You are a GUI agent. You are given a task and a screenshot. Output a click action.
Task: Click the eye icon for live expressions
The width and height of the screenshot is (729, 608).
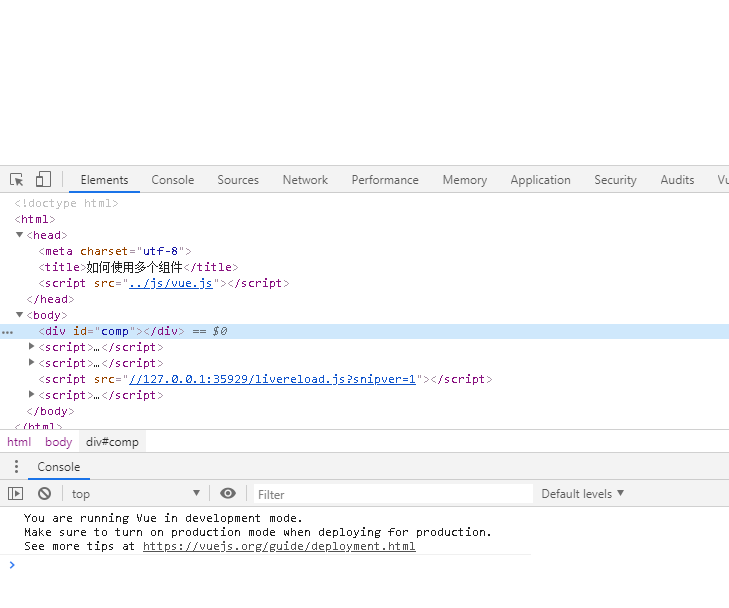[x=228, y=493]
